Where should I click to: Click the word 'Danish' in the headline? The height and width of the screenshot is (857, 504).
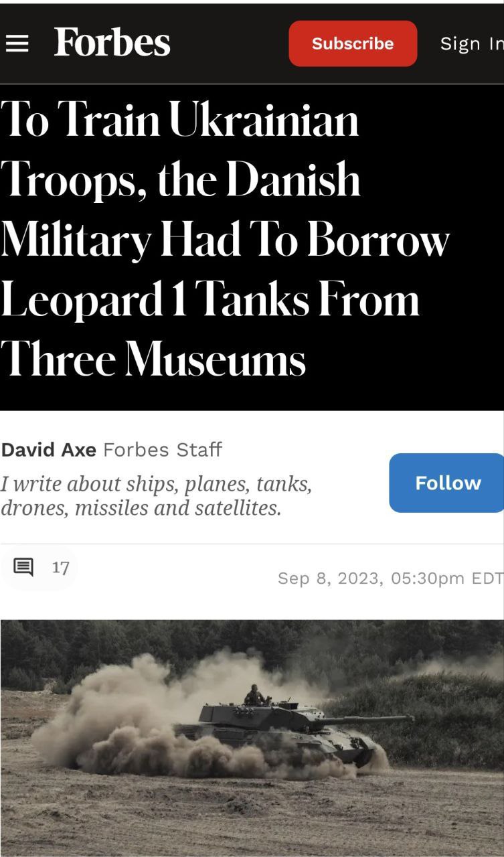(294, 180)
